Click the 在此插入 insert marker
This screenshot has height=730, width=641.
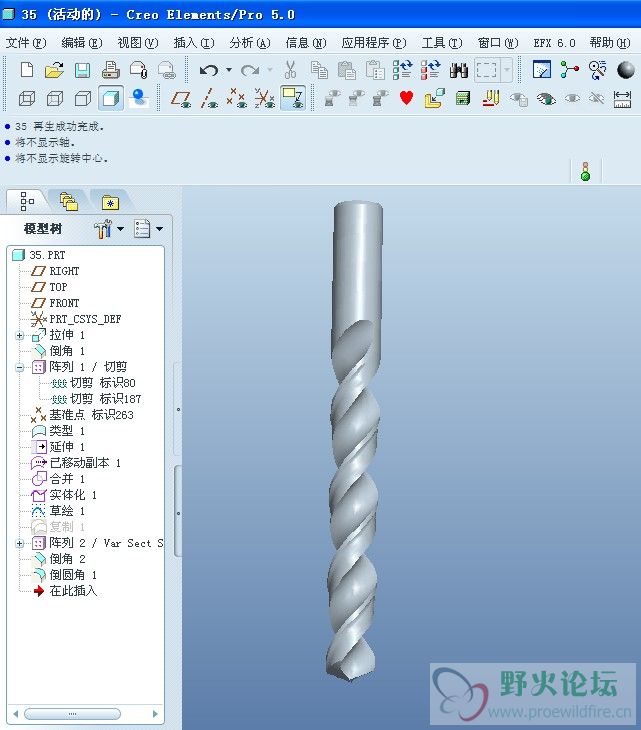click(73, 591)
